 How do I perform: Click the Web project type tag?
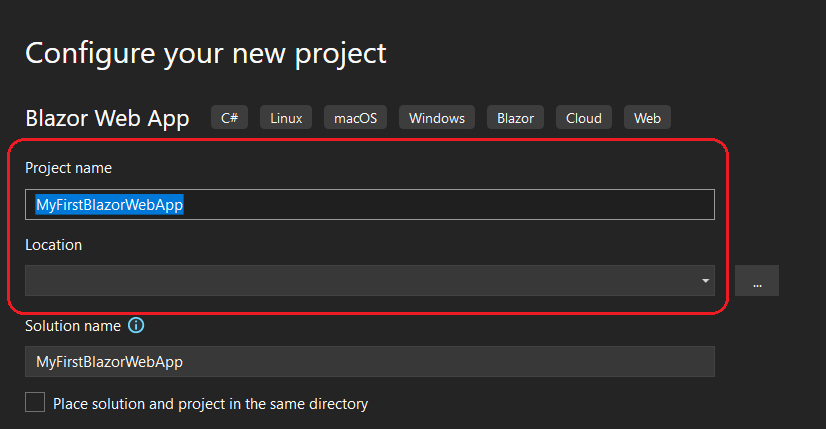click(647, 118)
